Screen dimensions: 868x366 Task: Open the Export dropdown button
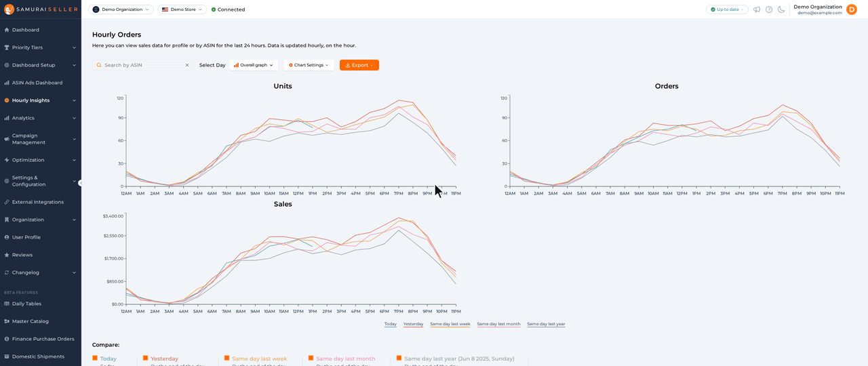point(359,65)
